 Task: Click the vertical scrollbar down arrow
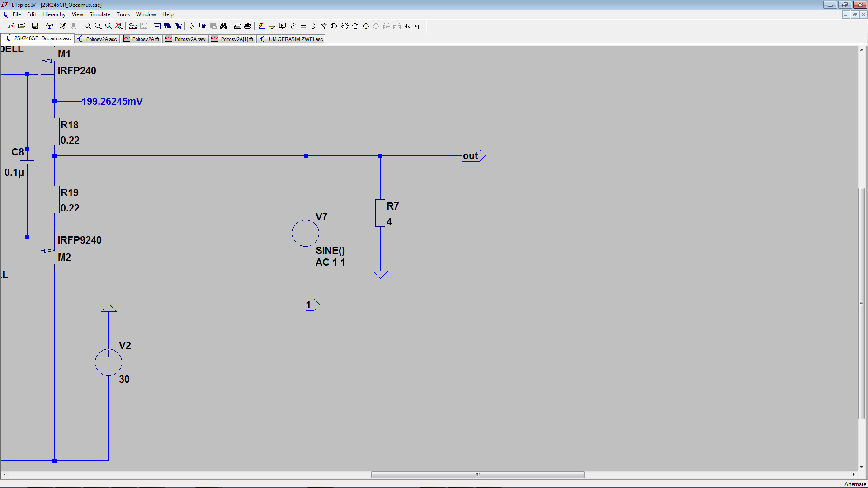point(862,467)
